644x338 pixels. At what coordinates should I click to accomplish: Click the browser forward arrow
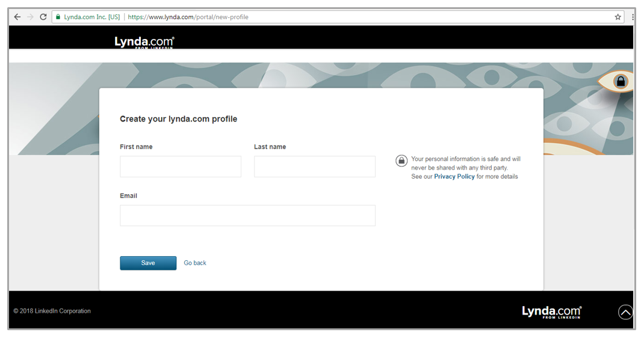pos(30,17)
